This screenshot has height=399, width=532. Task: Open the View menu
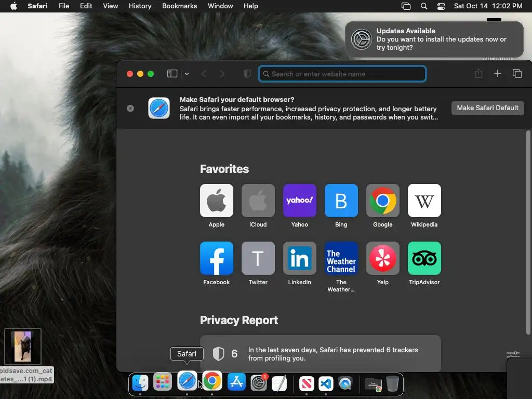point(110,6)
